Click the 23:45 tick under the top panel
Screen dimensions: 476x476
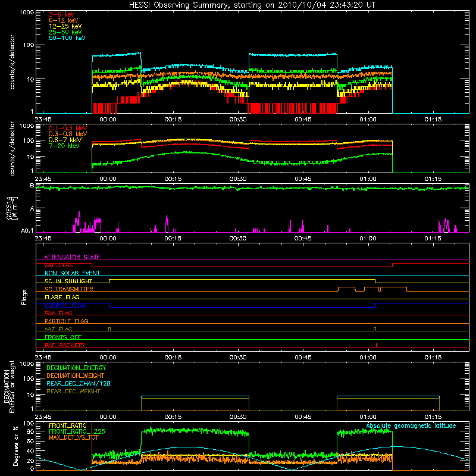click(x=43, y=120)
